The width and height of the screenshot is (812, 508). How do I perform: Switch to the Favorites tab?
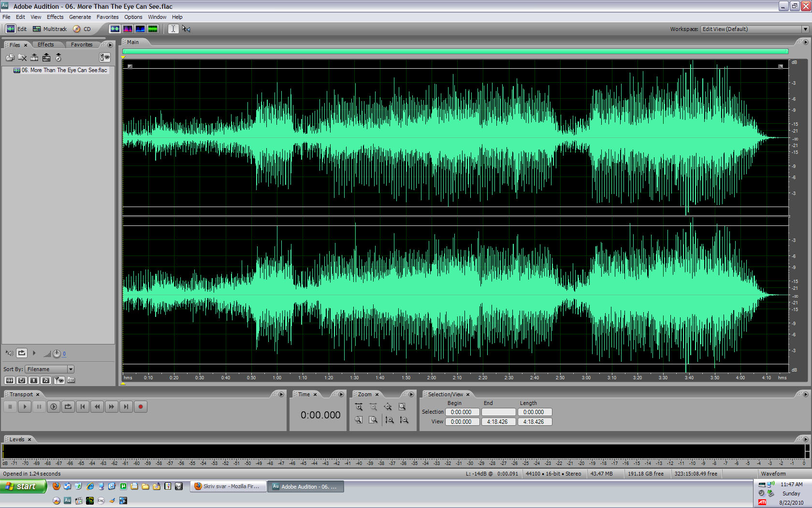click(x=81, y=45)
